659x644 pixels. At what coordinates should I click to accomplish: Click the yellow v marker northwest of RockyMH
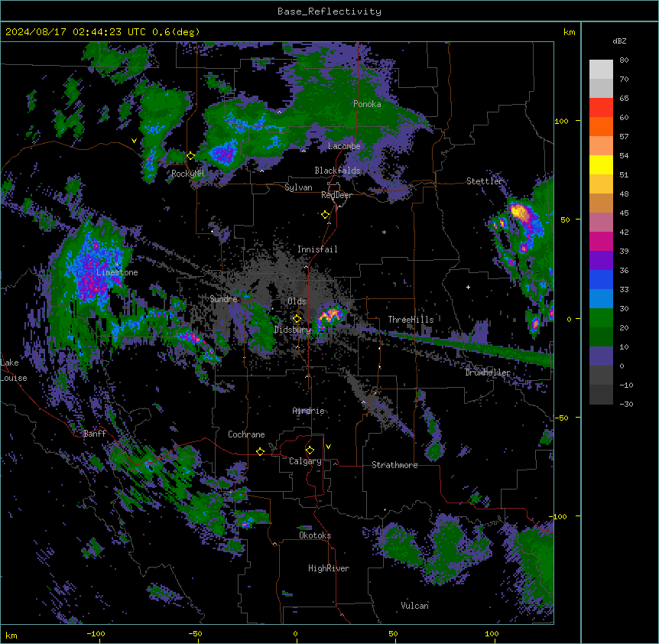tap(134, 141)
